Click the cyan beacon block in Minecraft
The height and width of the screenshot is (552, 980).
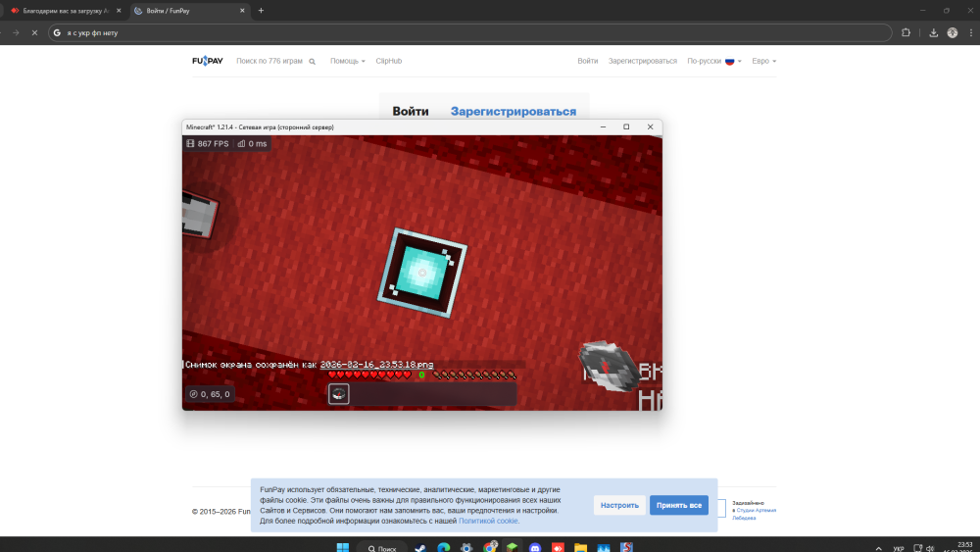(x=421, y=273)
